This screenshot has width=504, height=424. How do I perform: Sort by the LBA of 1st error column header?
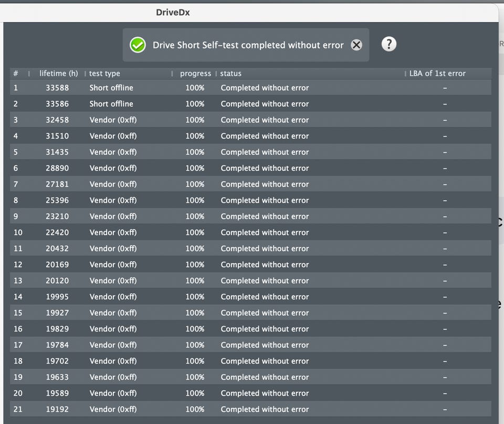(437, 74)
